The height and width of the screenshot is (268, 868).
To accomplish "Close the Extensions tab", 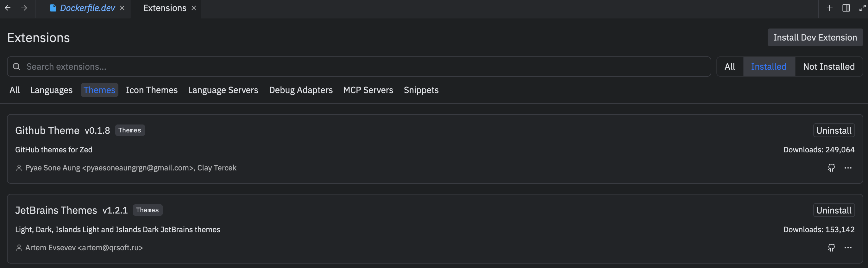I will click(194, 8).
